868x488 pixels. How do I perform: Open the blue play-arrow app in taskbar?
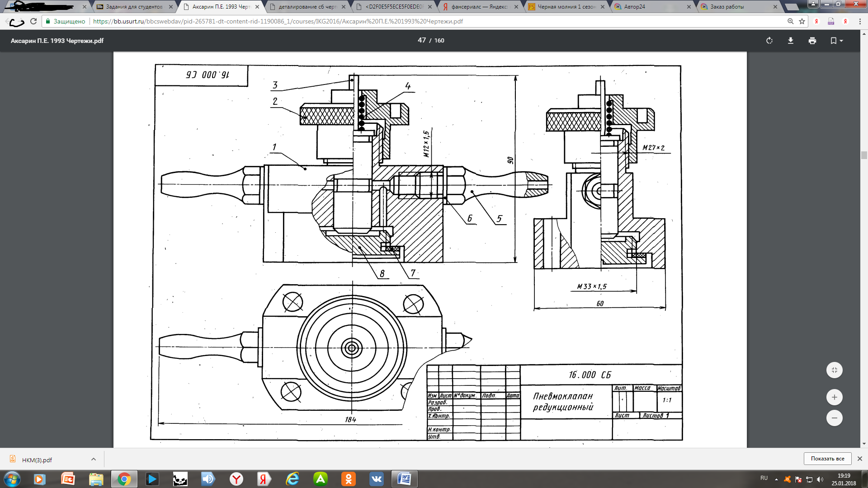coord(152,479)
